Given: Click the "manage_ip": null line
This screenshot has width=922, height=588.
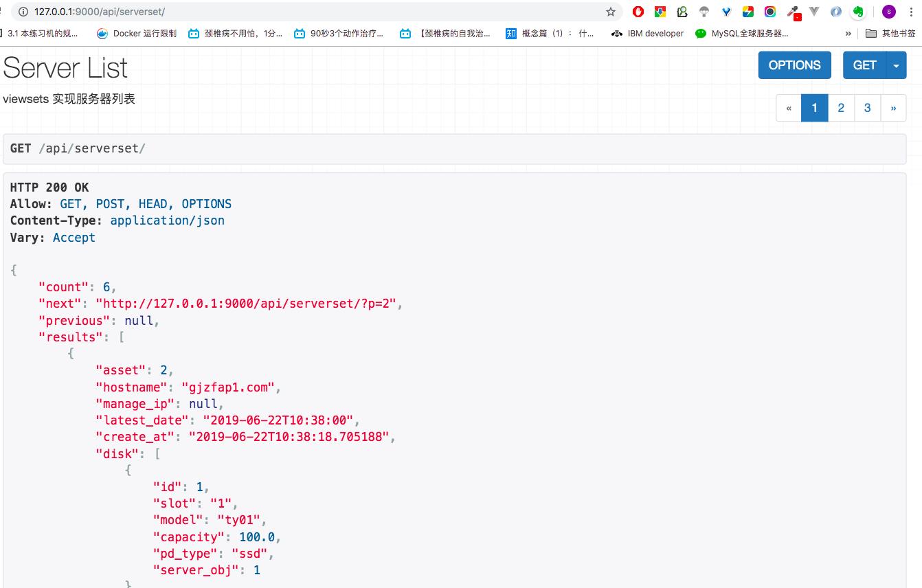Looking at the screenshot, I should click(x=159, y=404).
